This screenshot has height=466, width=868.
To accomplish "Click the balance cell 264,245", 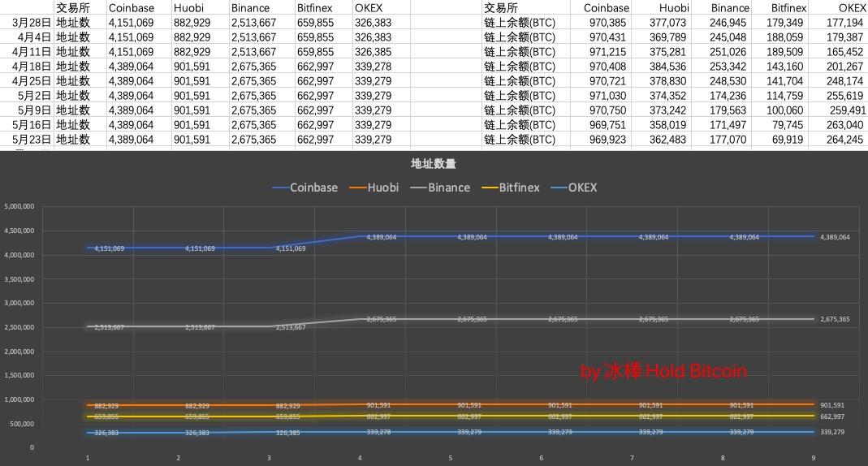I will (x=844, y=140).
